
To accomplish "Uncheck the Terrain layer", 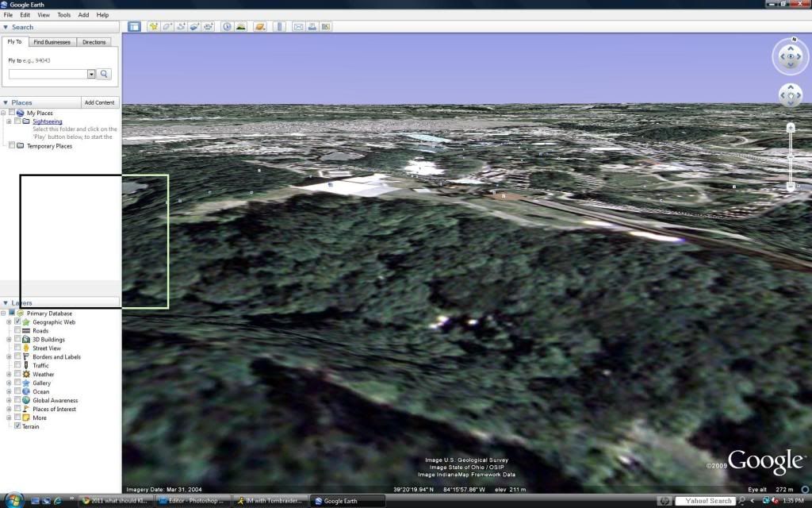I will coord(17,426).
